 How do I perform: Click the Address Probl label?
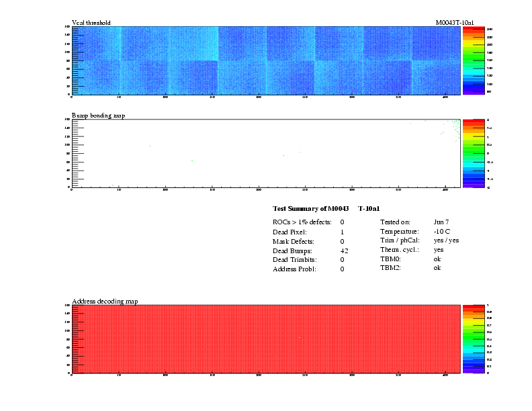coord(295,269)
